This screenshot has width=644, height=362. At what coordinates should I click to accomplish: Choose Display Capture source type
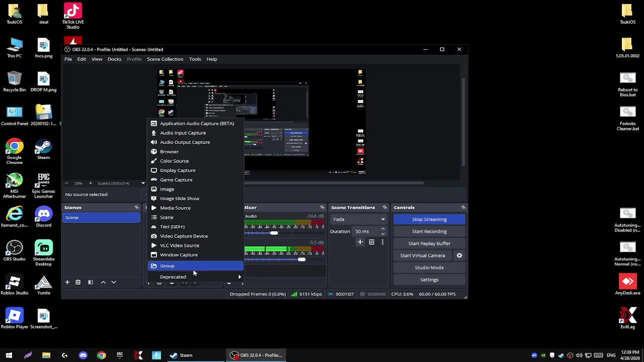click(x=196, y=170)
